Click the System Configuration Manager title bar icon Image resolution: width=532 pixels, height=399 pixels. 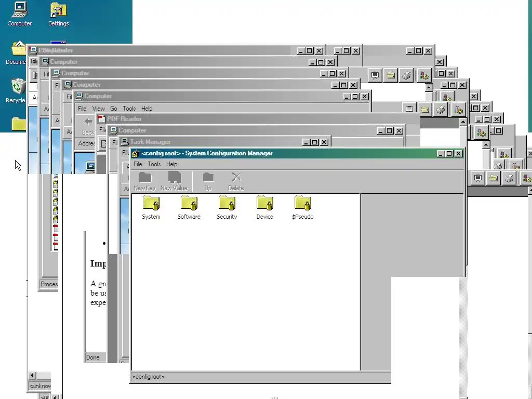coord(136,153)
